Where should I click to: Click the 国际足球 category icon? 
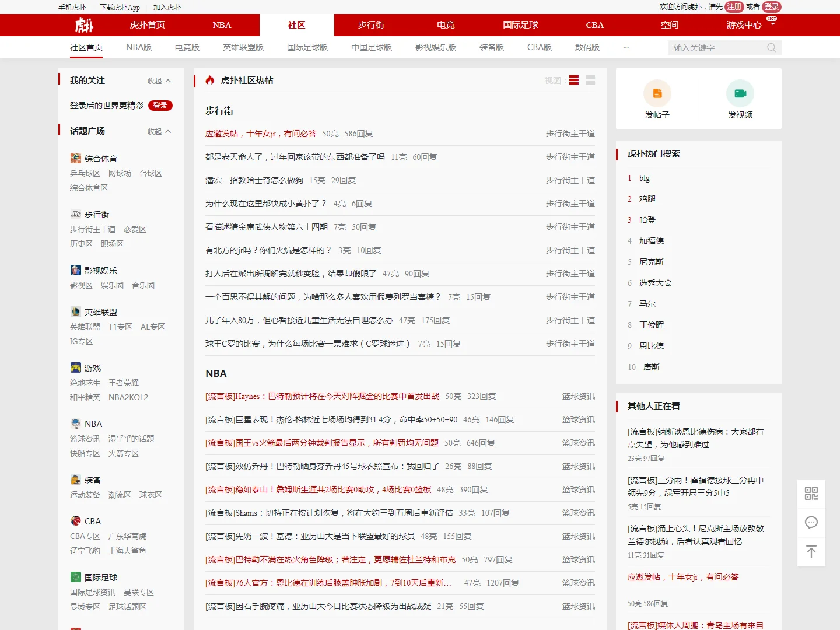click(x=76, y=577)
